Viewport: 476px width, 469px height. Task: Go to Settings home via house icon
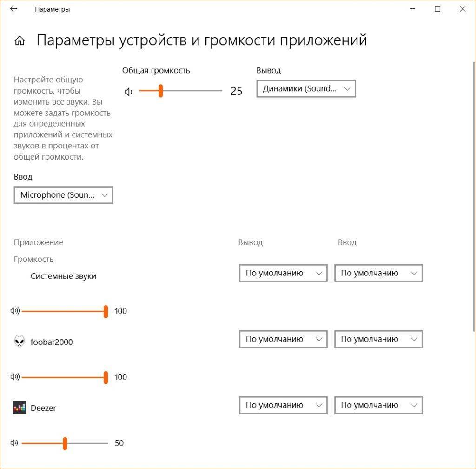coord(20,41)
